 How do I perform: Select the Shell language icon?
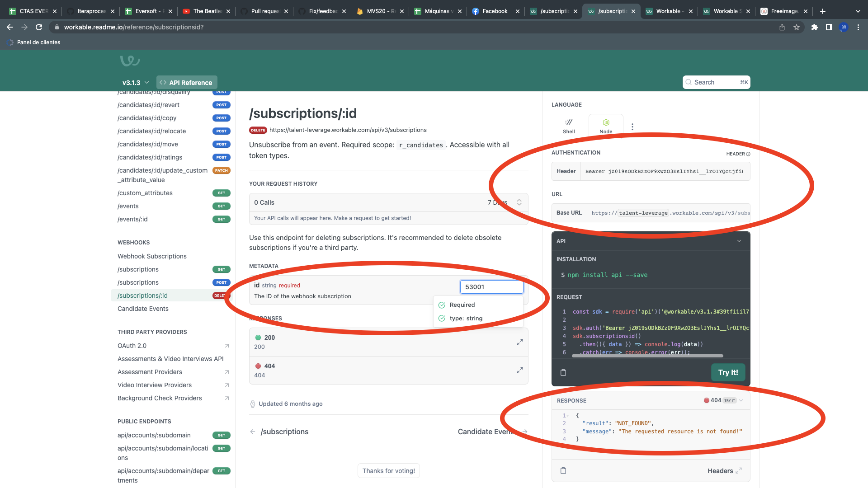point(569,126)
